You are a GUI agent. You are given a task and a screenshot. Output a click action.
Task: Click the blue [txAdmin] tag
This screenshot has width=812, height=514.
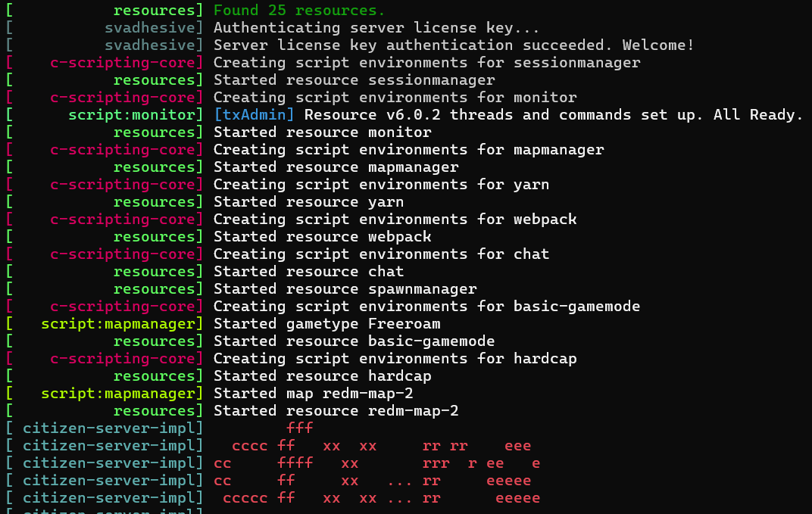pos(254,115)
